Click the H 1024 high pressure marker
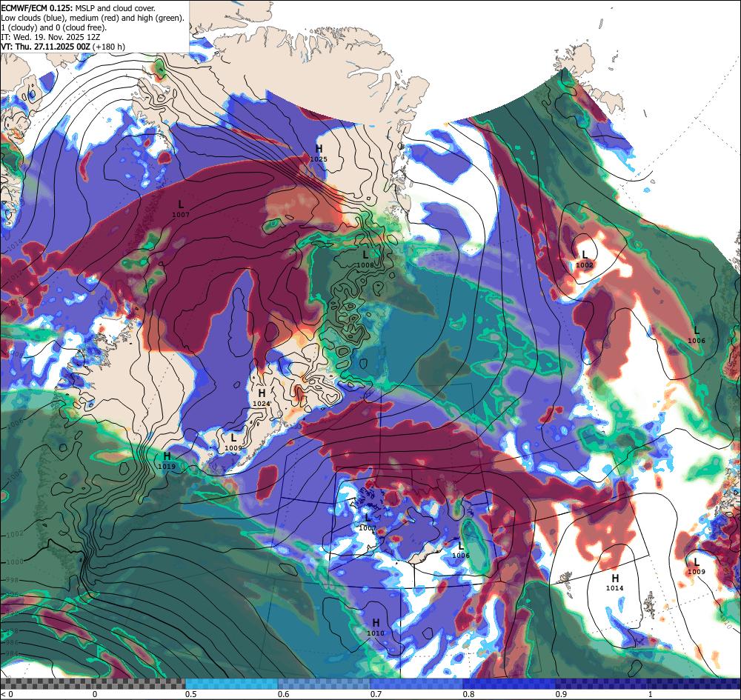The height and width of the screenshot is (700, 741). (262, 398)
